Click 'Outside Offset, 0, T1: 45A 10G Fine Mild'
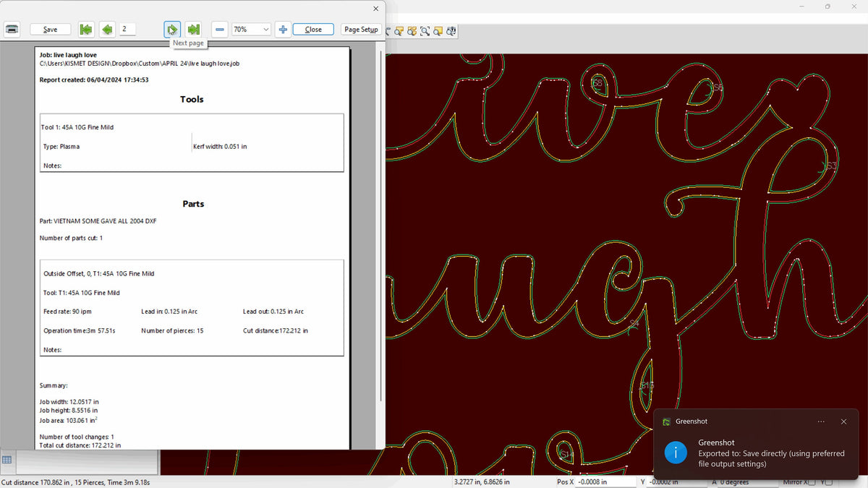 (99, 273)
